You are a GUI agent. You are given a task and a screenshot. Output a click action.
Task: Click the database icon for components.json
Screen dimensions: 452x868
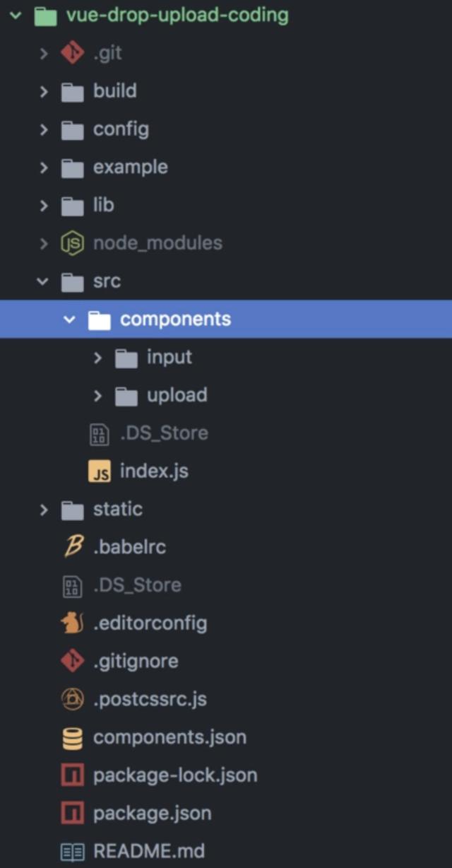(72, 738)
